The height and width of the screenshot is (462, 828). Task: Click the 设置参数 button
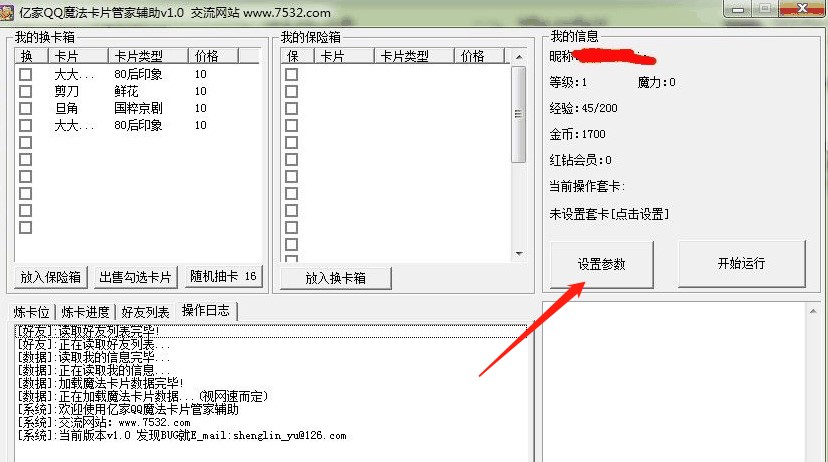[601, 264]
